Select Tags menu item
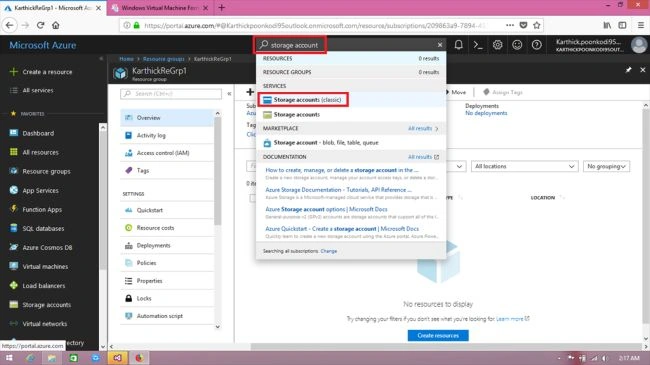650x365 pixels. pyautogui.click(x=167, y=170)
